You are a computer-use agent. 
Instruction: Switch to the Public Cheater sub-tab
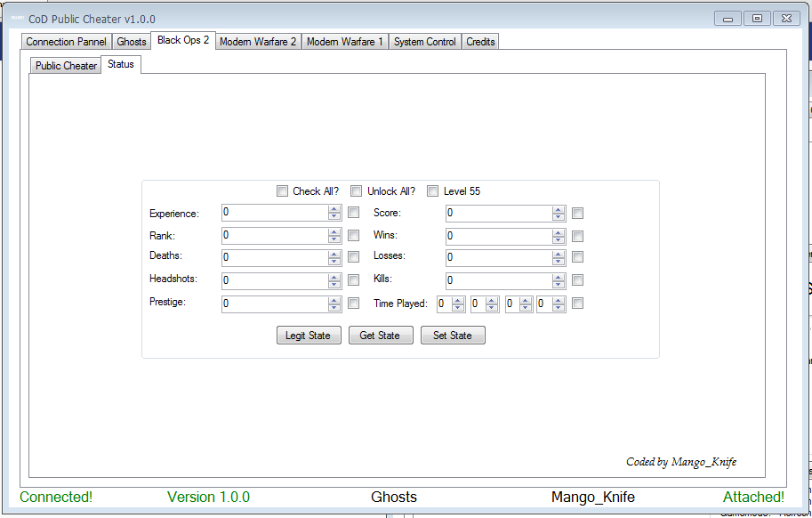[x=66, y=65]
